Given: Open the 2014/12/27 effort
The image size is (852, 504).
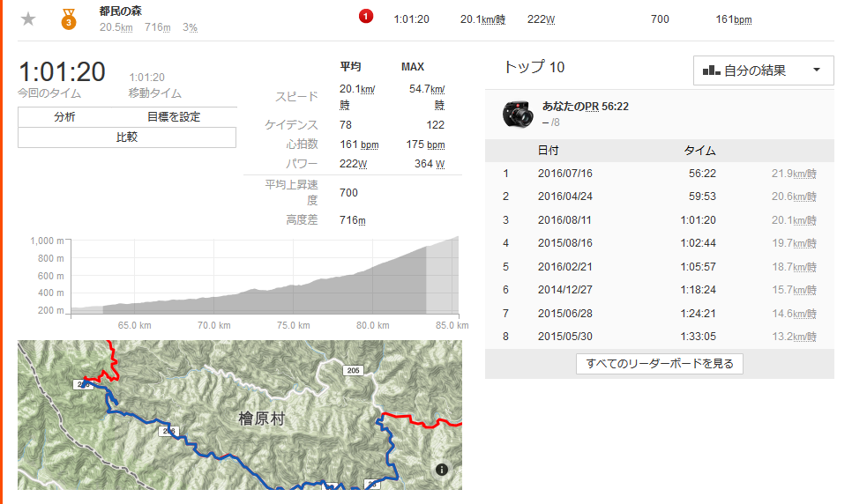Looking at the screenshot, I should (565, 290).
